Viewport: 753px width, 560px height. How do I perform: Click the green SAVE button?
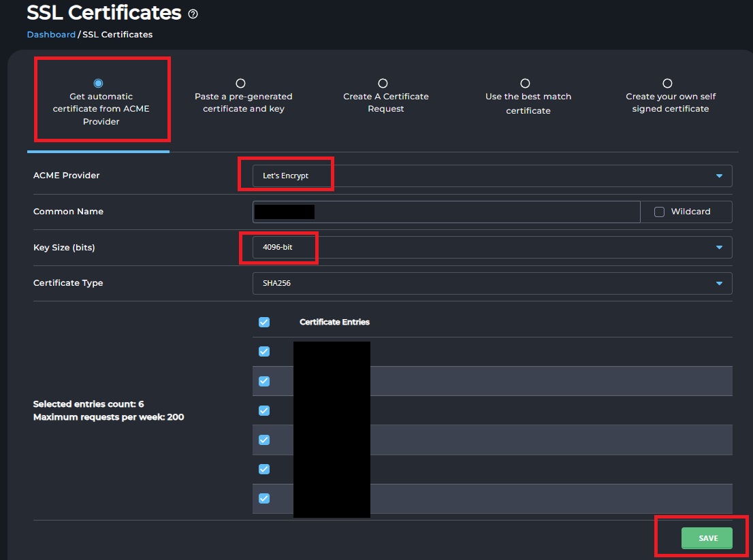(x=707, y=538)
